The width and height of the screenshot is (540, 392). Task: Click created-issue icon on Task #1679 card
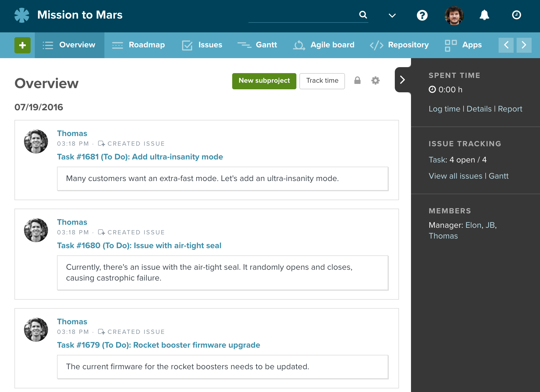pyautogui.click(x=101, y=332)
